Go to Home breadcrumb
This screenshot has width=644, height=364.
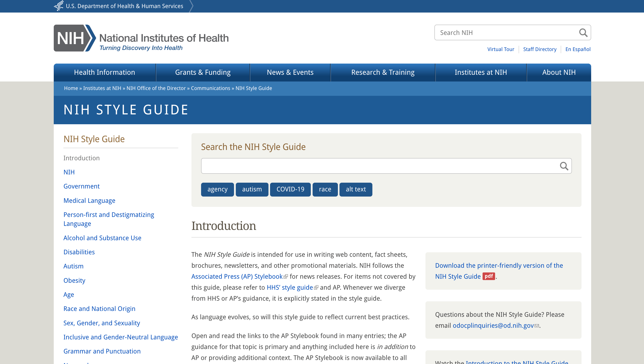click(x=71, y=88)
